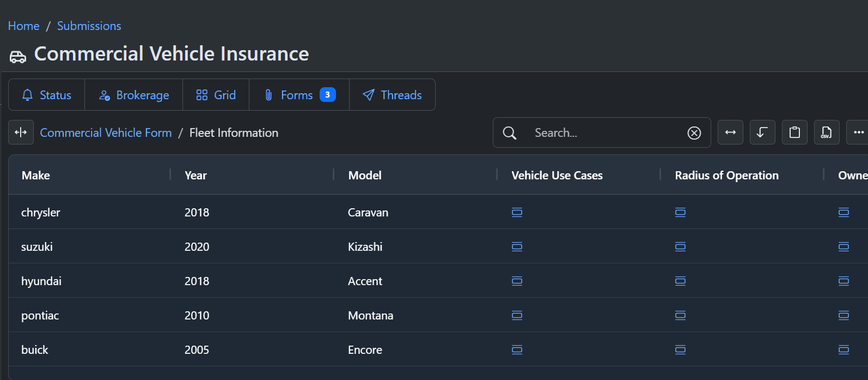Open Vehicle Use Cases icon for buick row
The height and width of the screenshot is (380, 868).
click(517, 349)
